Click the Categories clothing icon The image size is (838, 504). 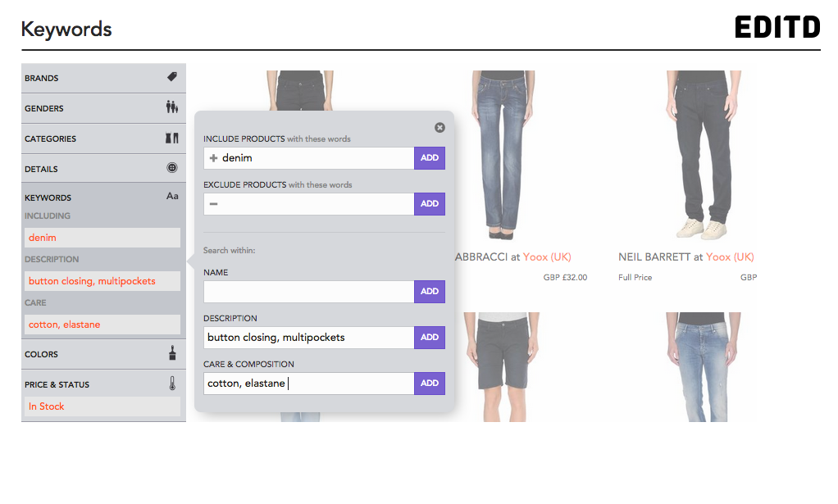(x=171, y=138)
